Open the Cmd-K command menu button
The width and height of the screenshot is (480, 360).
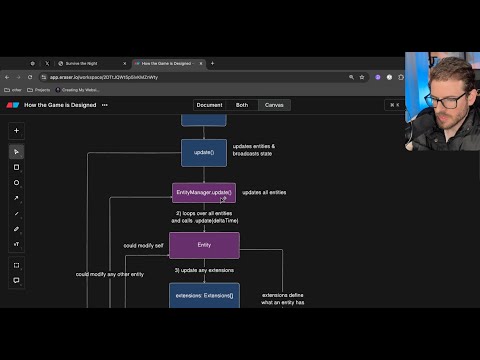pyautogui.click(x=395, y=105)
